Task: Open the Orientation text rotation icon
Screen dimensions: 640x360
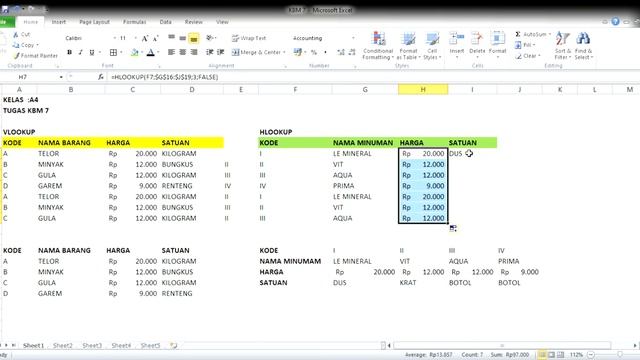Action: pyautogui.click(x=210, y=38)
